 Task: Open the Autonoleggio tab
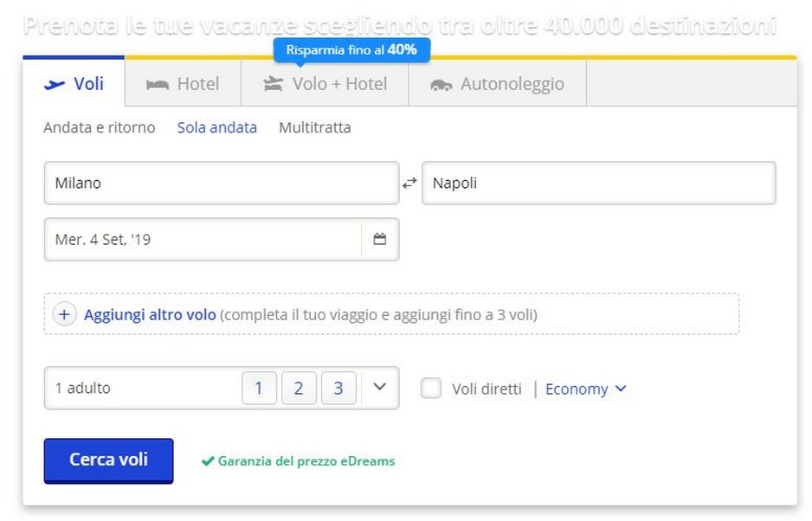coord(498,84)
